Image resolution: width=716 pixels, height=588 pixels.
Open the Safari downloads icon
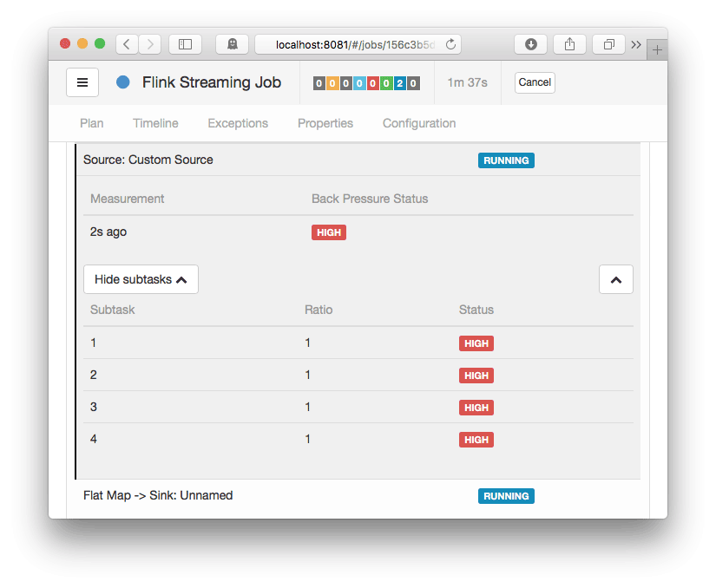pos(531,44)
